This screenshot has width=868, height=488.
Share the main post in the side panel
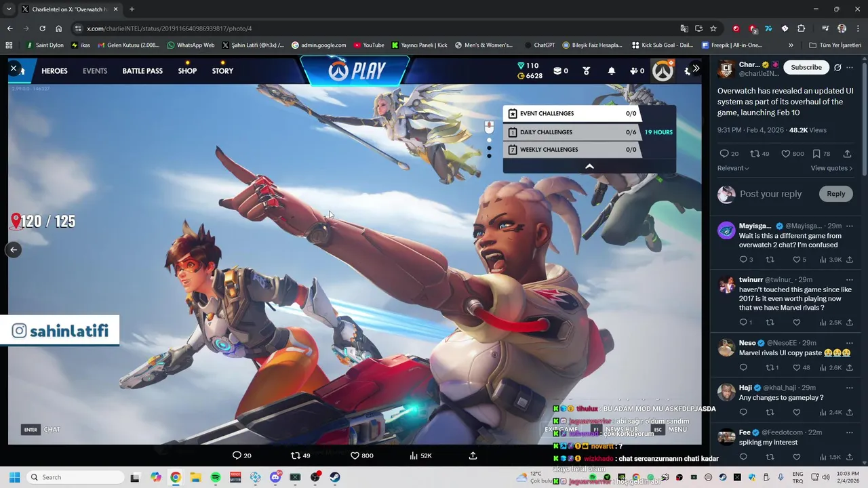(x=847, y=154)
